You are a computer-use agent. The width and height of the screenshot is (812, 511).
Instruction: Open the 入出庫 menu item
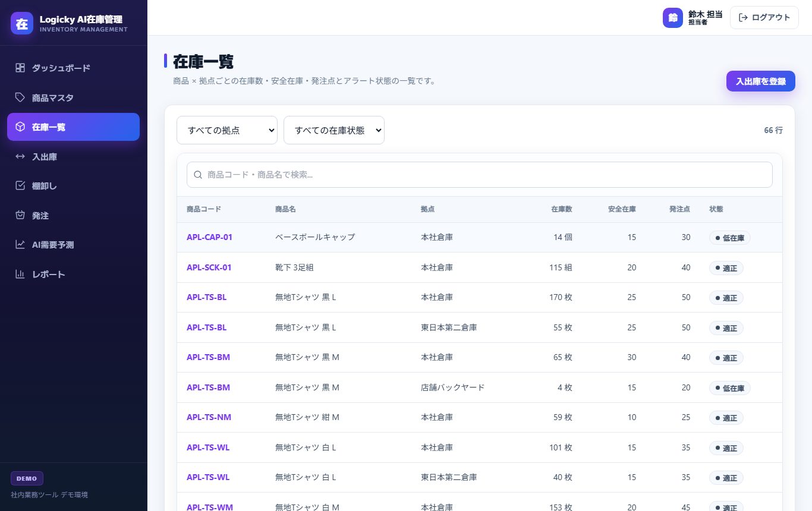point(73,156)
